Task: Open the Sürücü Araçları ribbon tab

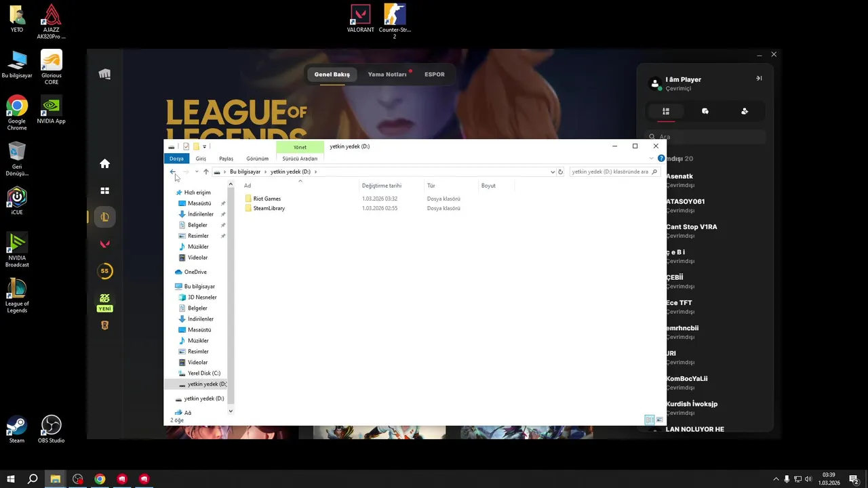Action: point(300,159)
